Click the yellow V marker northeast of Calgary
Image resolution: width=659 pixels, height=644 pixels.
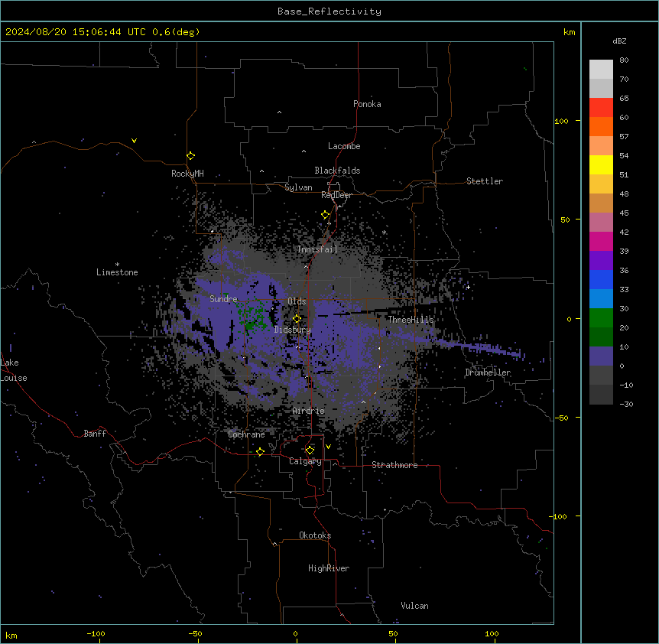point(328,447)
